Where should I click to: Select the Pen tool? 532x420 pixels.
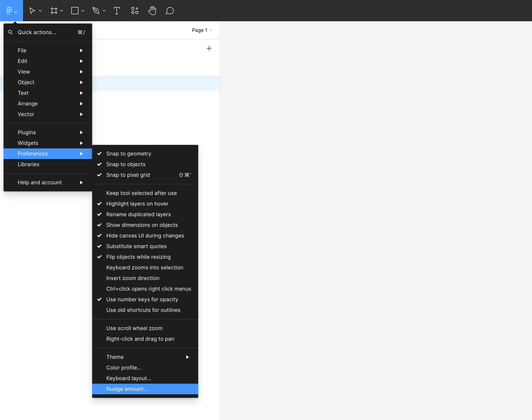tap(96, 11)
